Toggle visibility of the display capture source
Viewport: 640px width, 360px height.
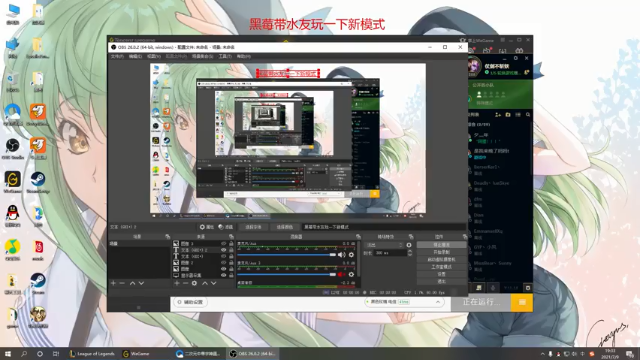(223, 275)
